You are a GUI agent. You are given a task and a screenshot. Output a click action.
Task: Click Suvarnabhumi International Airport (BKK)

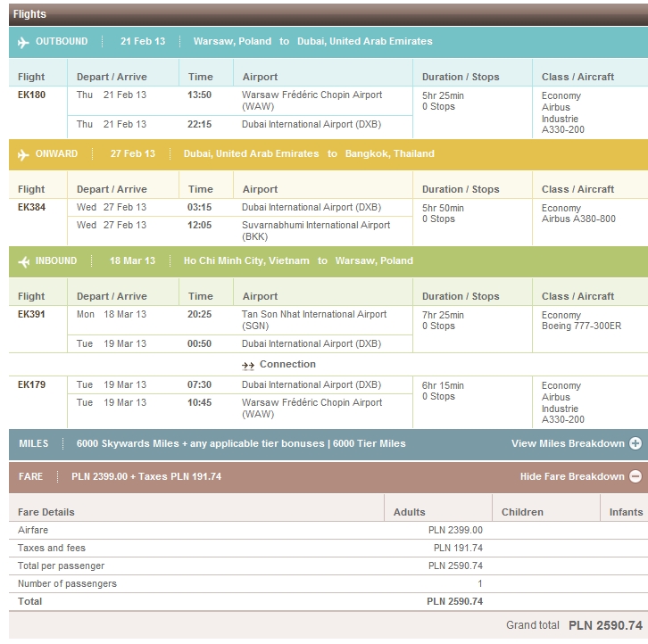point(316,230)
